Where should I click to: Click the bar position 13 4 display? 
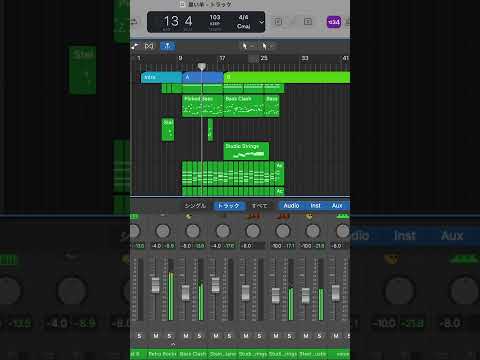click(x=178, y=21)
